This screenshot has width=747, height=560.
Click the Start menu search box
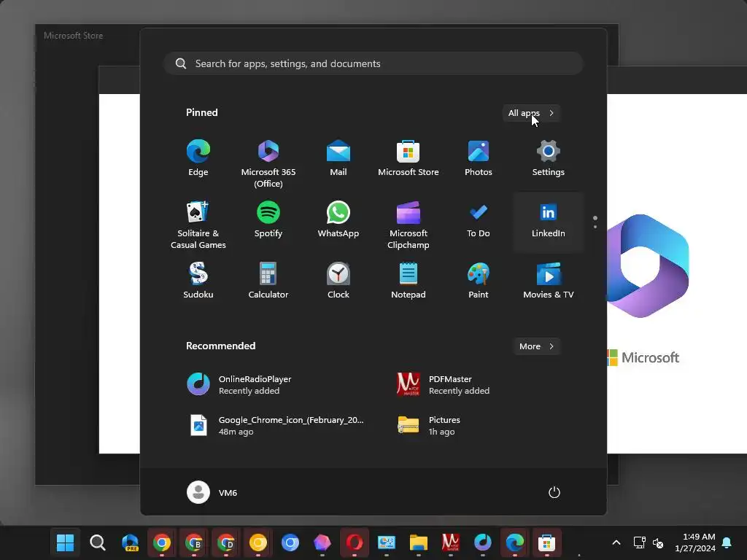pos(373,63)
